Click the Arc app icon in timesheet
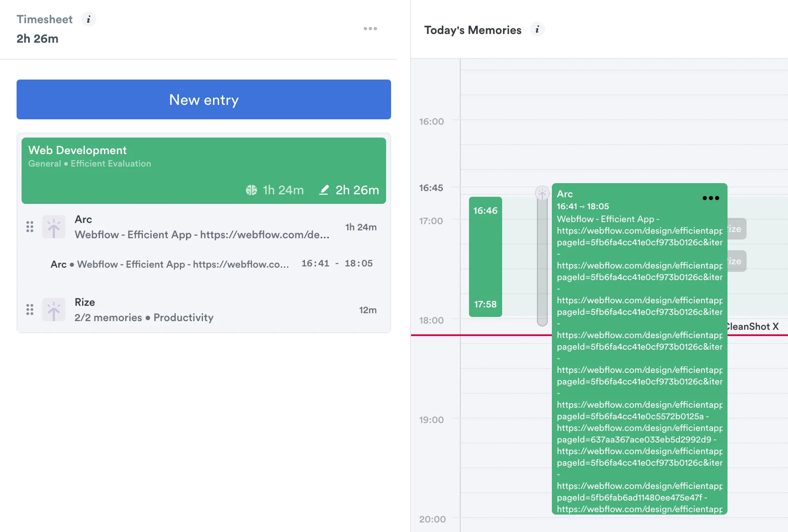The image size is (788, 532). [x=54, y=227]
